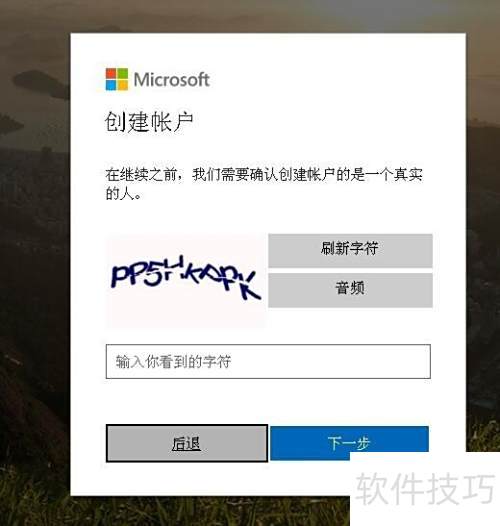
Task: Switch to audio challenge via 音频 button
Action: [x=350, y=290]
